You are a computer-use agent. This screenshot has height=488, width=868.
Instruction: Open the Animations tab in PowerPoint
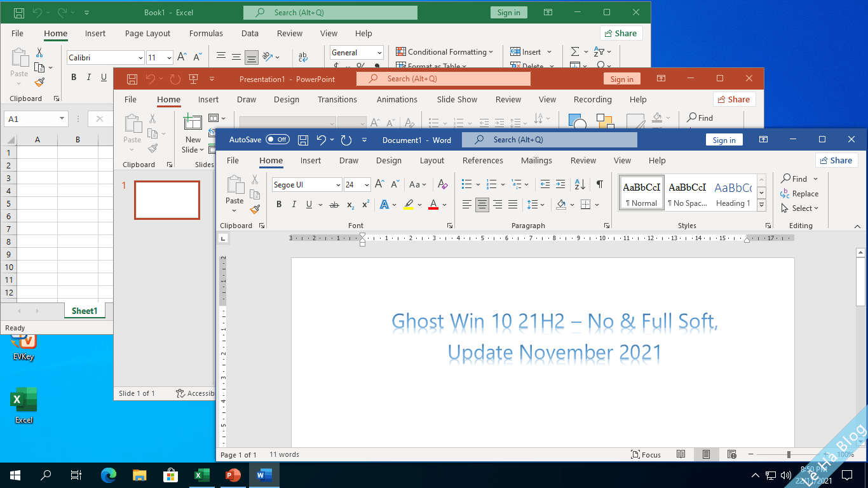[x=397, y=99]
